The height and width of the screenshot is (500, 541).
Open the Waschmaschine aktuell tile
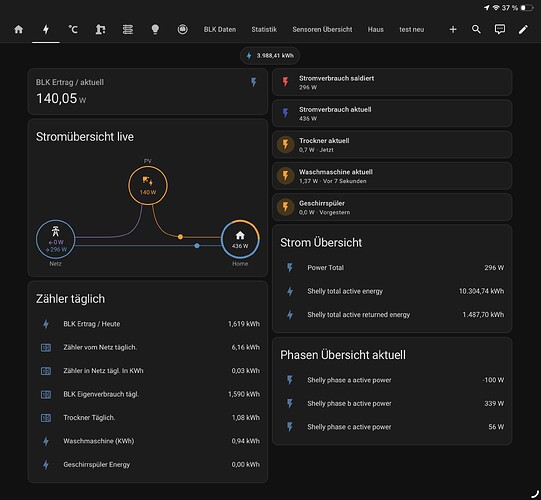pyautogui.click(x=392, y=176)
